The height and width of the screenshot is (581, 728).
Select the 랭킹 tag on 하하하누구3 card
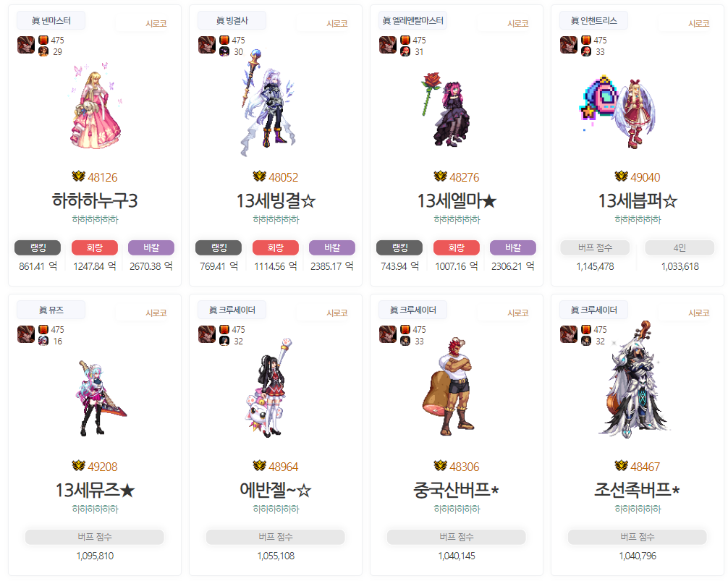coord(38,247)
